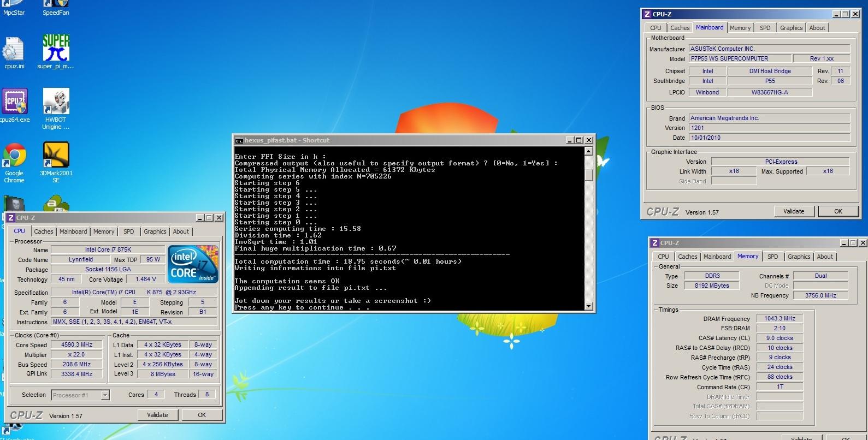This screenshot has height=440, width=868.
Task: Click the CAS# Latency 9.0 clocks value
Action: [780, 338]
